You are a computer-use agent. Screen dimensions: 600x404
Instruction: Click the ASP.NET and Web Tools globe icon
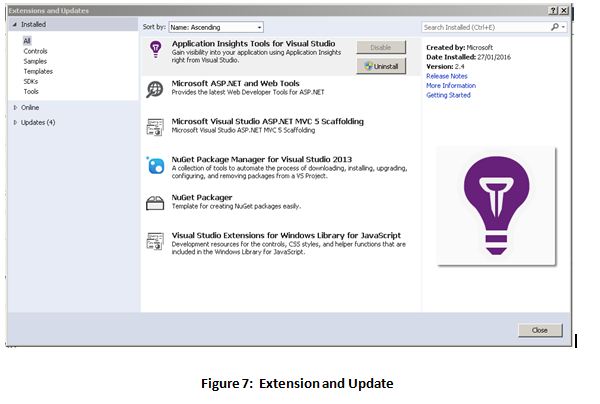[x=155, y=90]
